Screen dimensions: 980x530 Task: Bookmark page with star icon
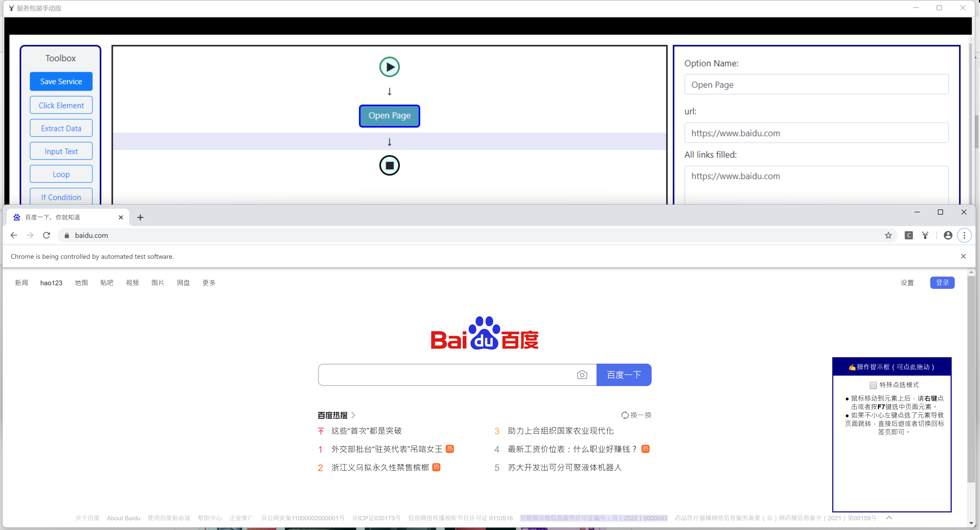coord(888,235)
